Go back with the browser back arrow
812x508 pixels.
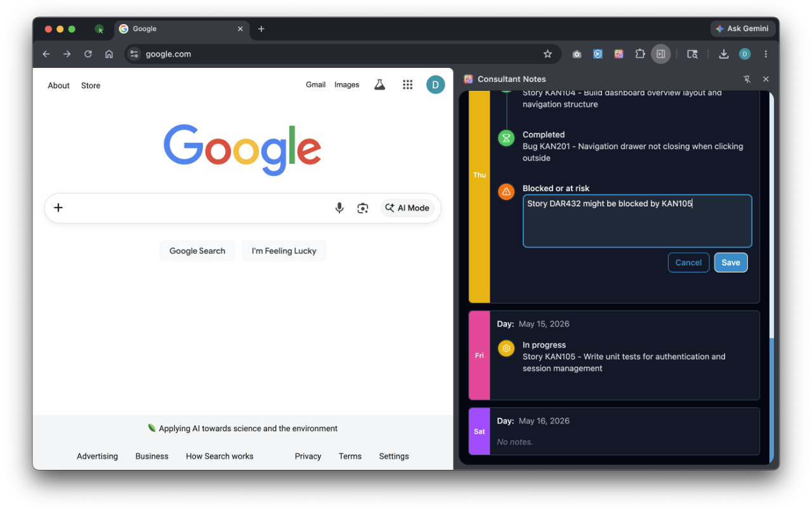(x=46, y=54)
